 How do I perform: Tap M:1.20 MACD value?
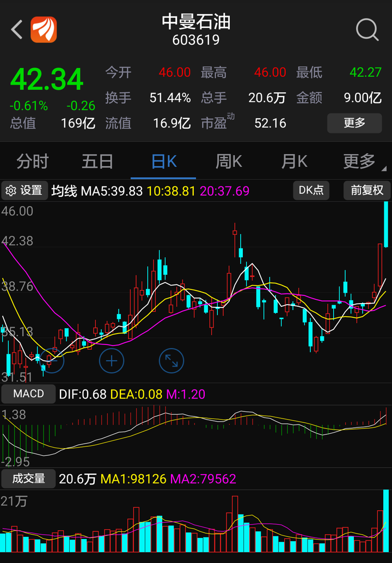(x=186, y=394)
